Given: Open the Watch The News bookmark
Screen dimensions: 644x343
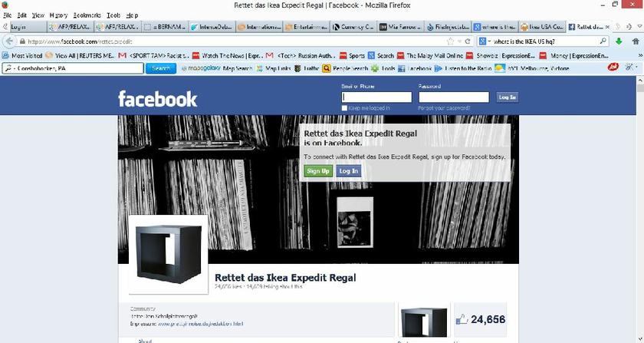Looking at the screenshot, I should (x=227, y=55).
